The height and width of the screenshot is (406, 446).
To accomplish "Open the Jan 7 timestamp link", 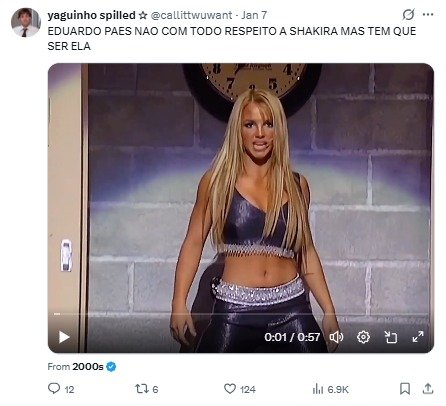I will coord(254,15).
